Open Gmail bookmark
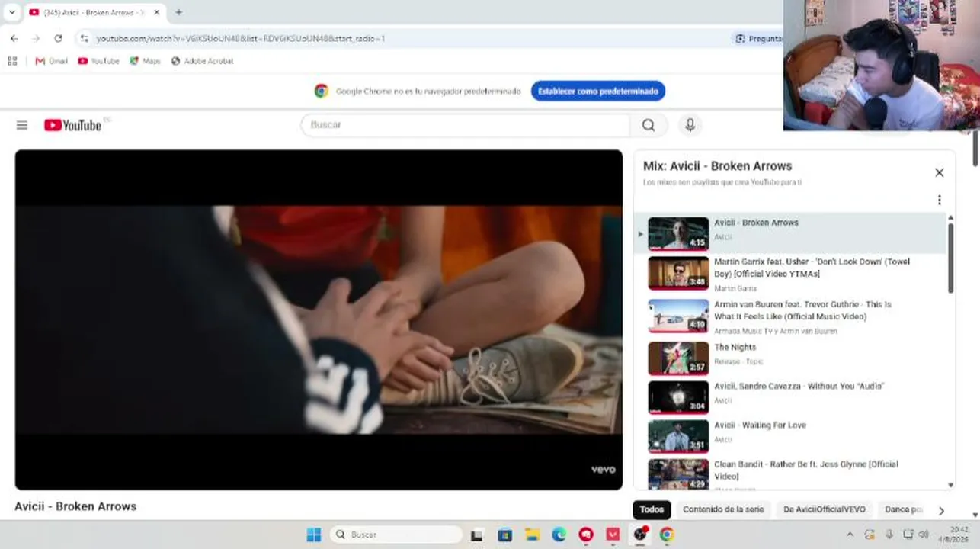This screenshot has width=980, height=549. coord(51,61)
